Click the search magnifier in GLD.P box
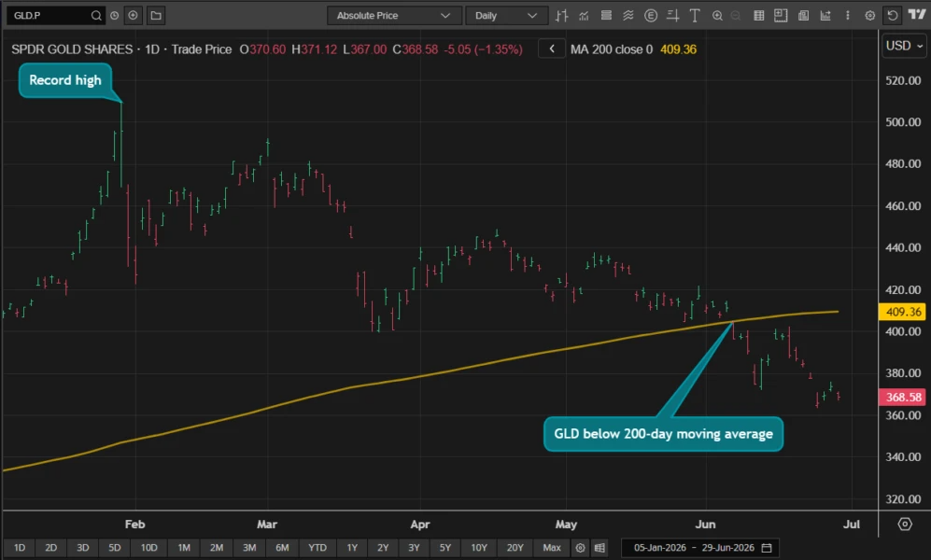 point(95,16)
